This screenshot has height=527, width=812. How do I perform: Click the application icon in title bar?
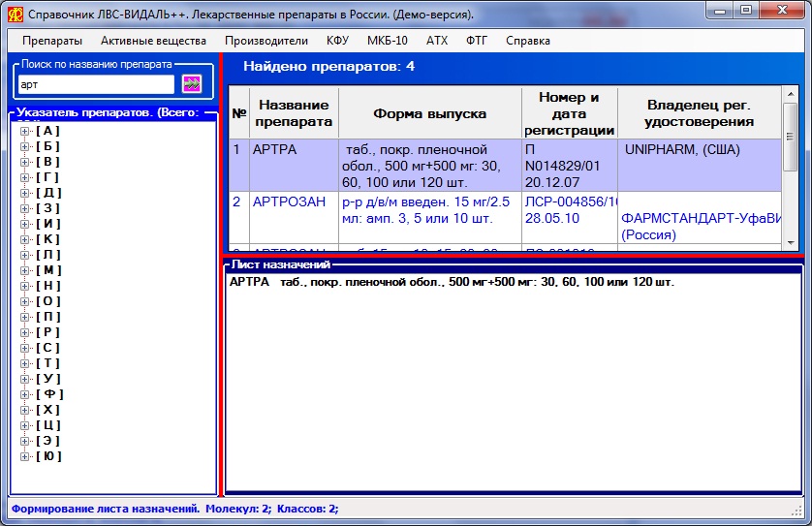[15, 14]
